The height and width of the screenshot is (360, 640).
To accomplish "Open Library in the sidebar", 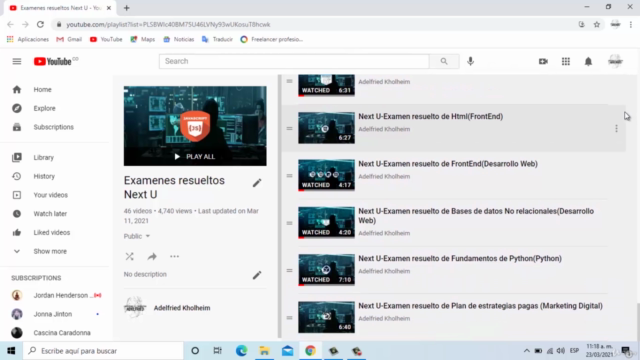I will [x=43, y=158].
